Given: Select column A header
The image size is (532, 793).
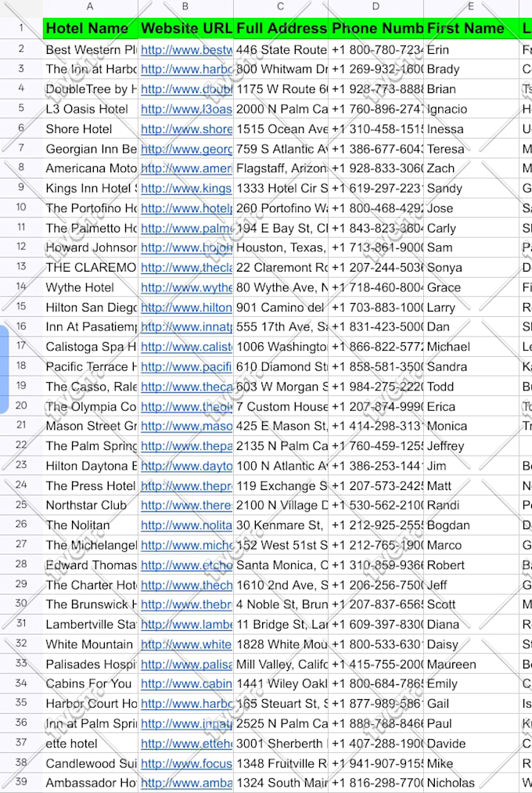Looking at the screenshot, I should pyautogui.click(x=91, y=6).
